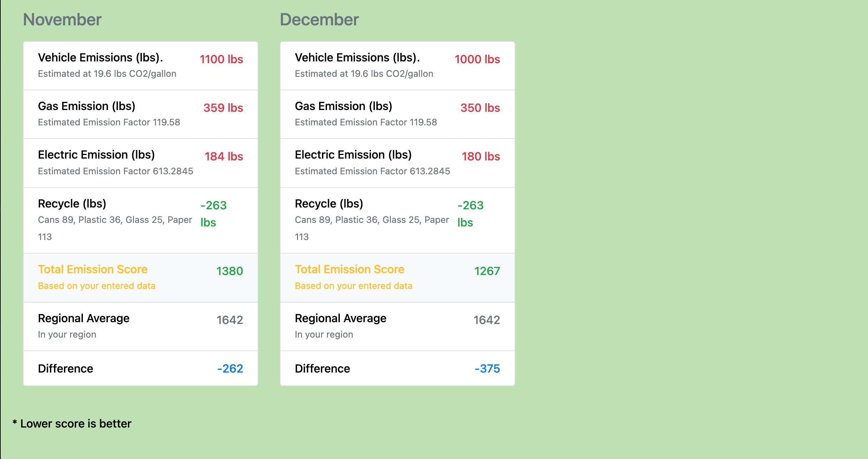This screenshot has width=868, height=459.
Task: Click the 'Lower score is better' note
Action: [x=76, y=424]
